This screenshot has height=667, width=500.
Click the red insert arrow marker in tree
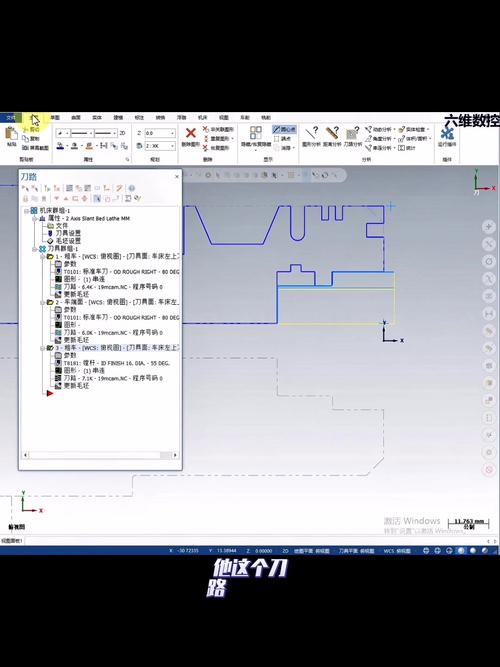50,393
